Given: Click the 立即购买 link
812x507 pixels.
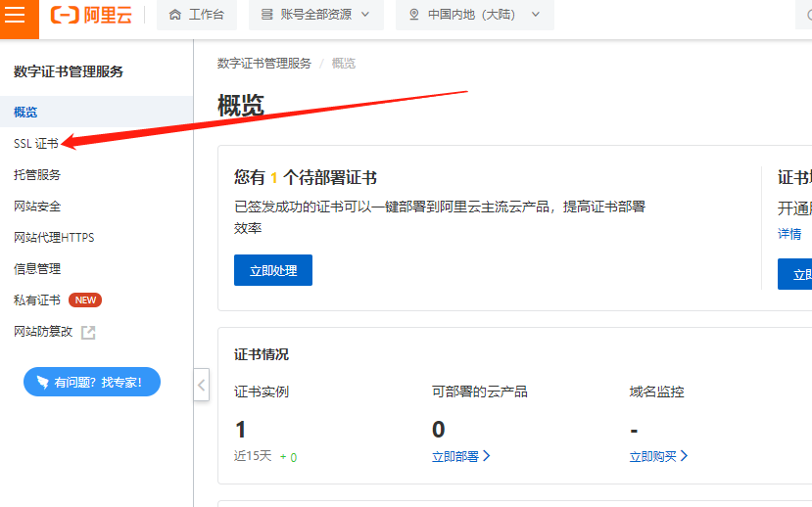Looking at the screenshot, I should coord(658,456).
